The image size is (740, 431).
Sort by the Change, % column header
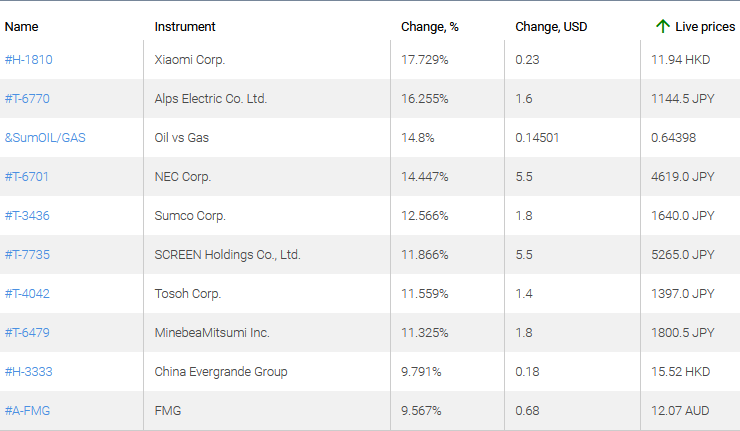tap(429, 27)
